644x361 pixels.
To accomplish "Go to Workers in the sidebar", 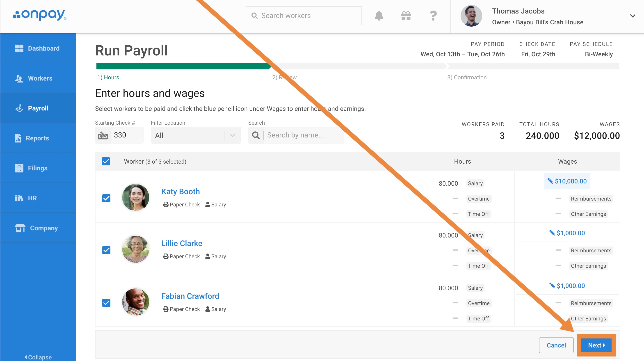I will (x=40, y=78).
